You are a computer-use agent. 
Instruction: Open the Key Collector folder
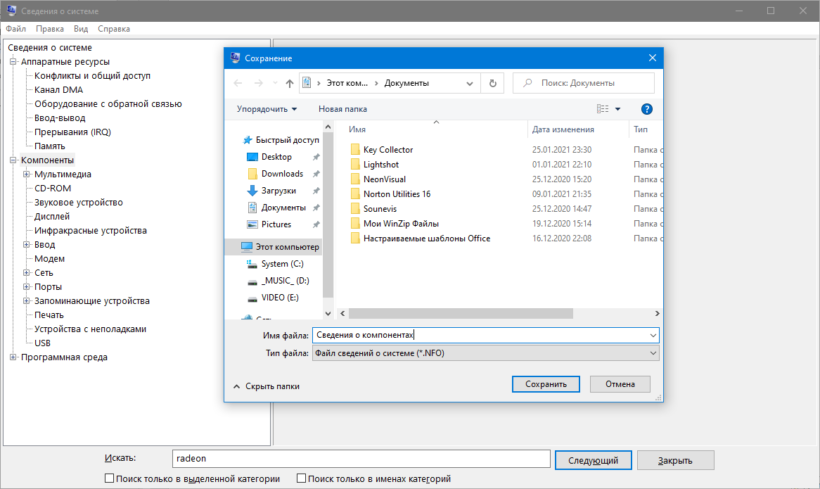pos(388,150)
